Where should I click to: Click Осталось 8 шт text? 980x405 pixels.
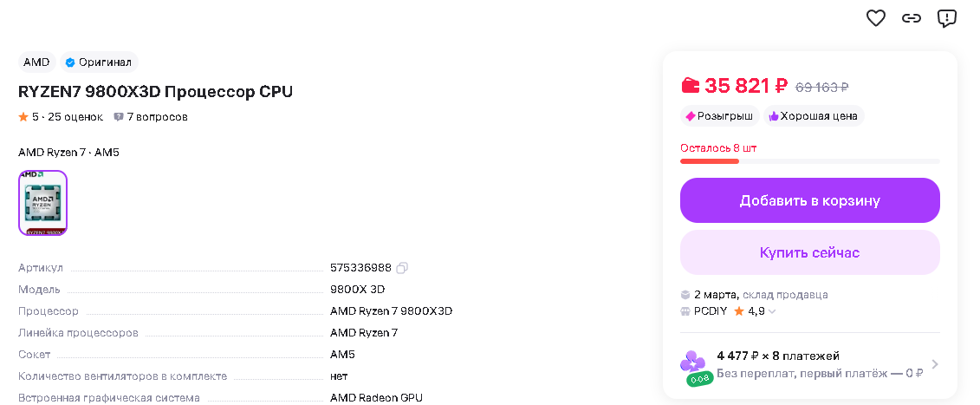(x=718, y=148)
